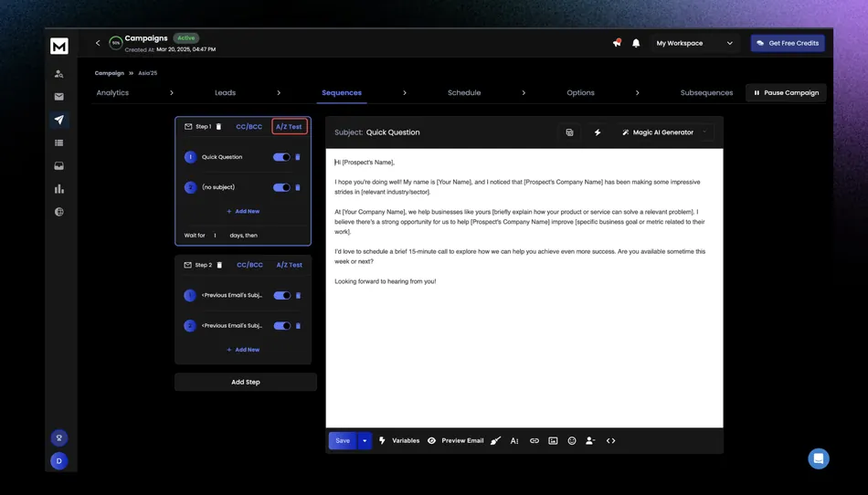Open the inbox tray icon in sidebar
Screen dimensions: 868x495
[x=59, y=166]
